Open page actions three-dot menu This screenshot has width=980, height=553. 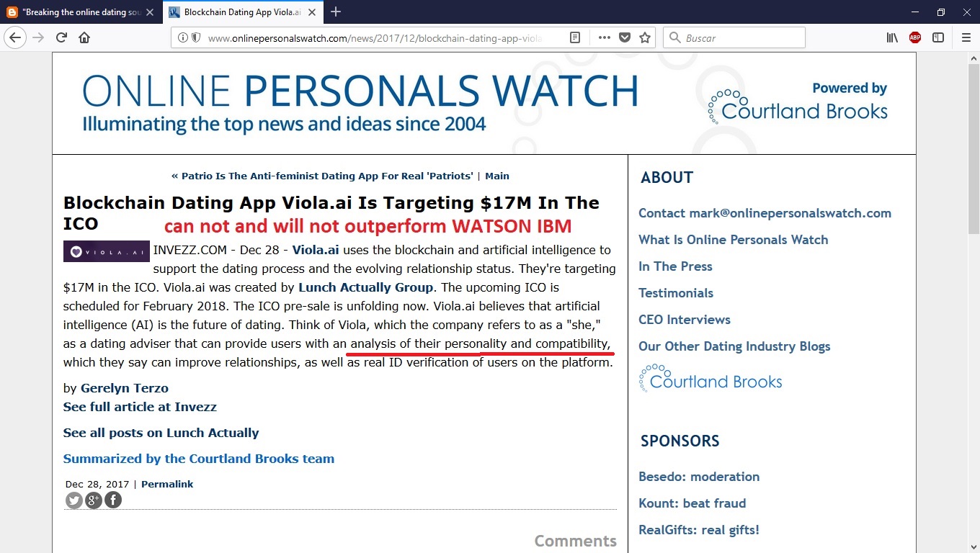(x=605, y=37)
